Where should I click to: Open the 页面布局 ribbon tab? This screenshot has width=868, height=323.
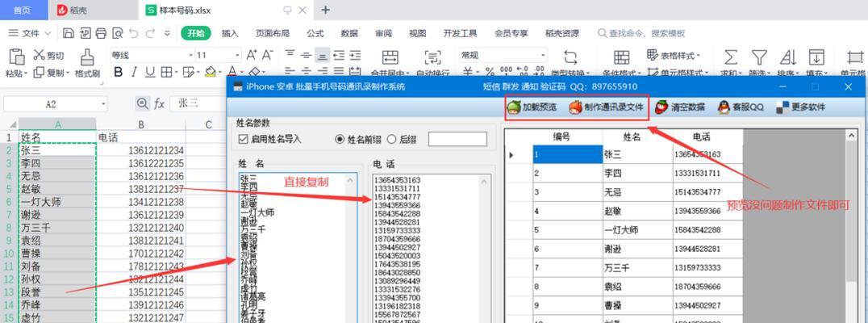[273, 33]
